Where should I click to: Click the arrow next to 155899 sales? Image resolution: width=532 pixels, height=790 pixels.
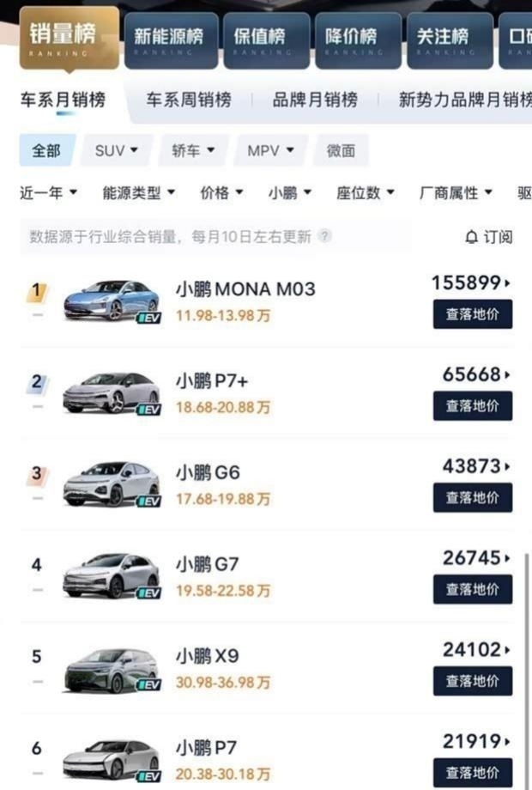click(x=508, y=283)
